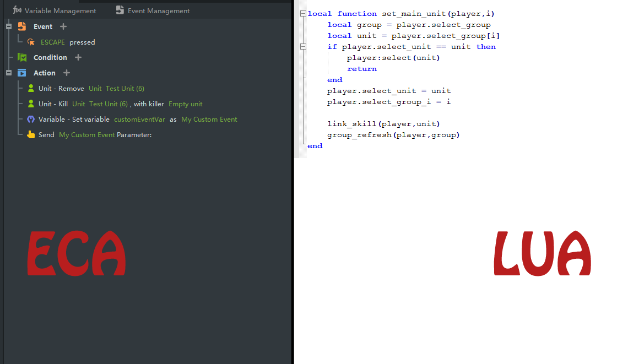Open the Variable Management tab
This screenshot has height=364, width=628.
pos(54,10)
